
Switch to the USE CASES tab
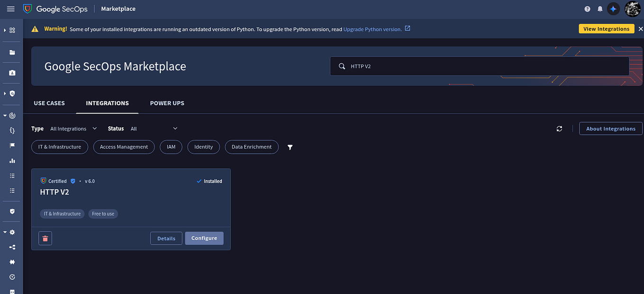(49, 103)
